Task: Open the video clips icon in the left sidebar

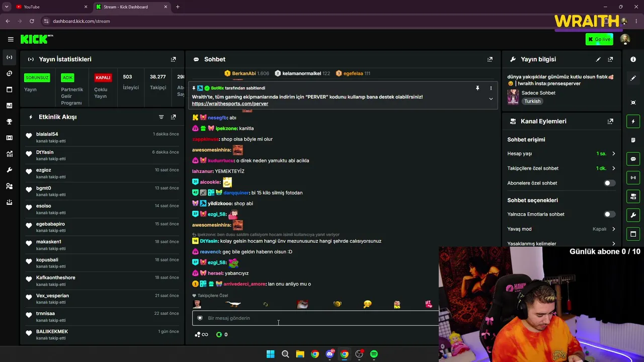Action: click(9, 138)
